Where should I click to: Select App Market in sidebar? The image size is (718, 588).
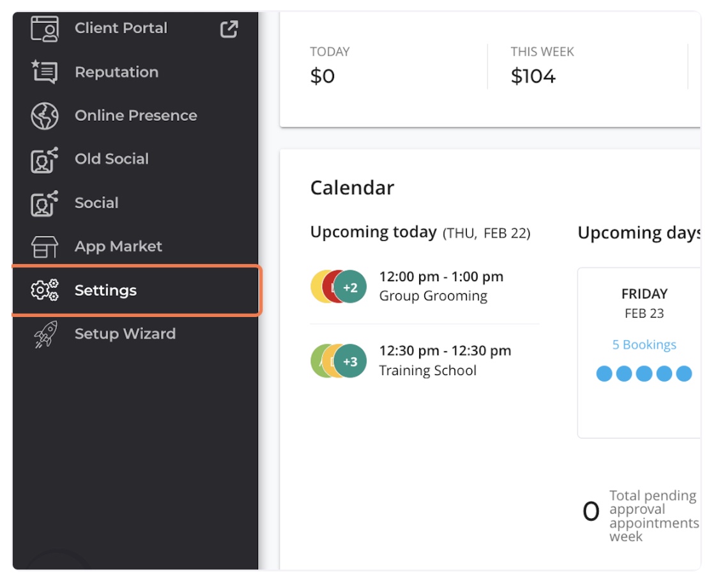(118, 247)
